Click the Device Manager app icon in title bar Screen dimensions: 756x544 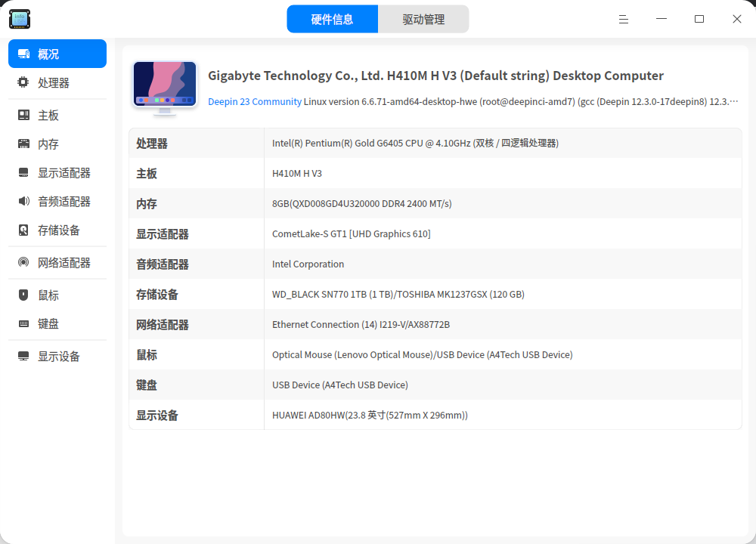pyautogui.click(x=20, y=19)
